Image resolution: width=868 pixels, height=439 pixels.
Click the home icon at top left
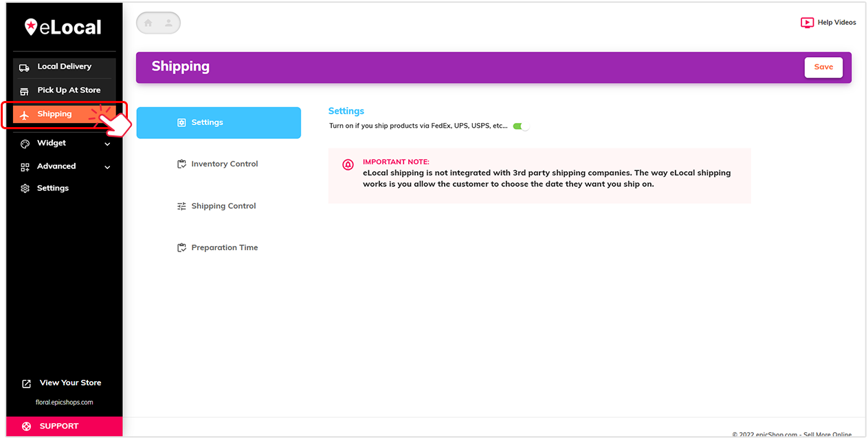(x=148, y=23)
